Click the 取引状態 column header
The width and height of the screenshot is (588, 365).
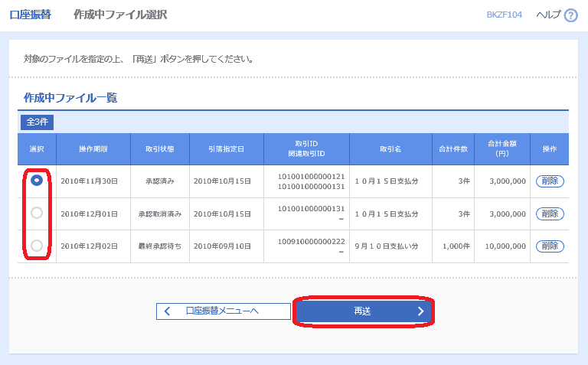[160, 148]
